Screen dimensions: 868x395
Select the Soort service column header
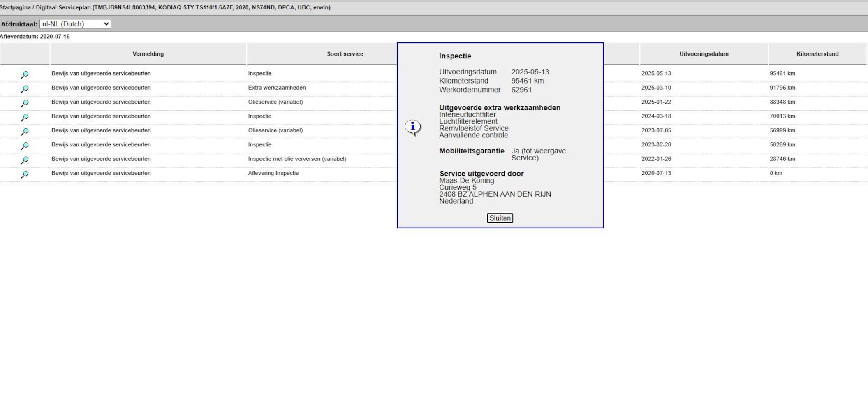click(x=345, y=54)
